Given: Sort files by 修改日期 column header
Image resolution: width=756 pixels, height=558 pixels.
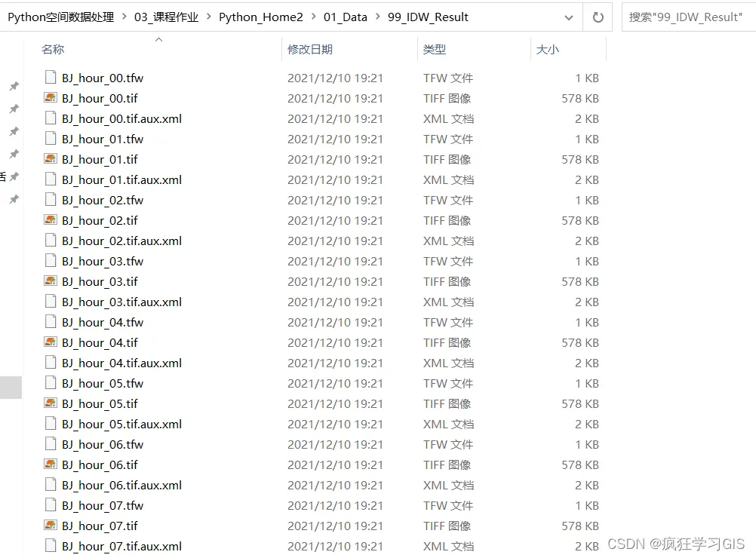Looking at the screenshot, I should click(x=309, y=49).
